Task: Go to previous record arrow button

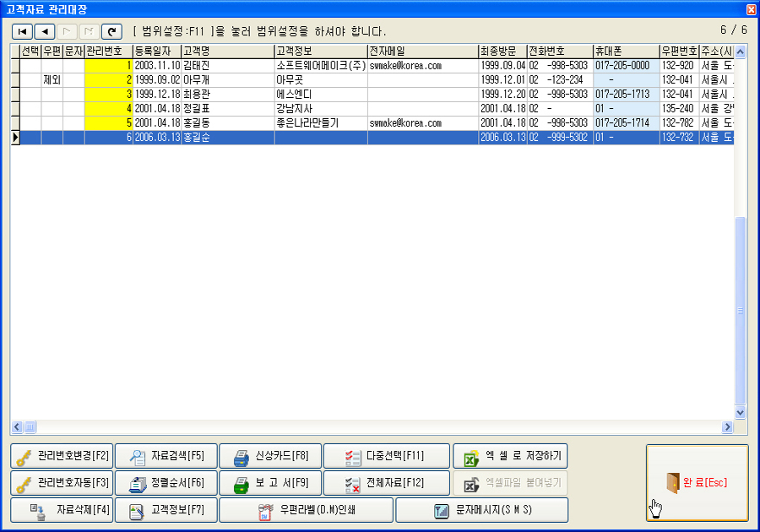Action: coord(45,31)
